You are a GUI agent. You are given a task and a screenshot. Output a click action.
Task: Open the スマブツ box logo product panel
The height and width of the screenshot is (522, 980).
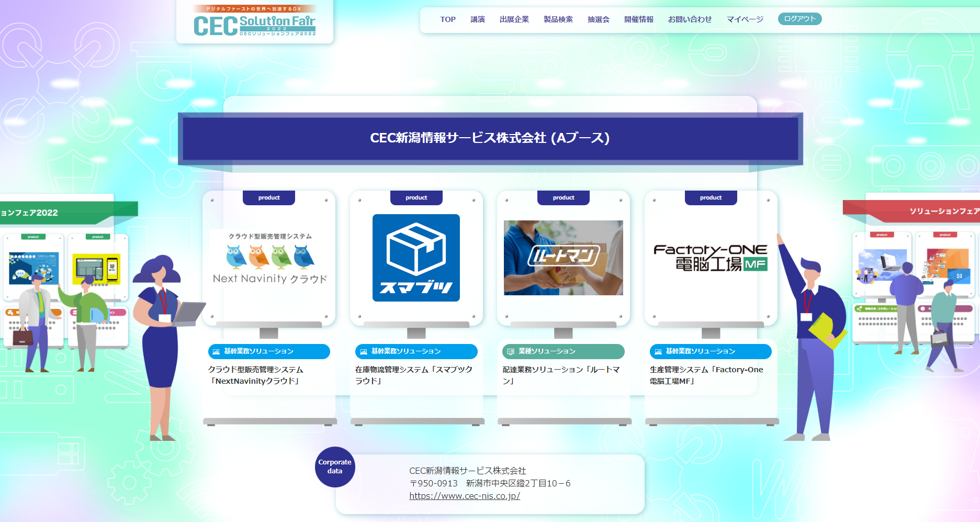point(416,258)
